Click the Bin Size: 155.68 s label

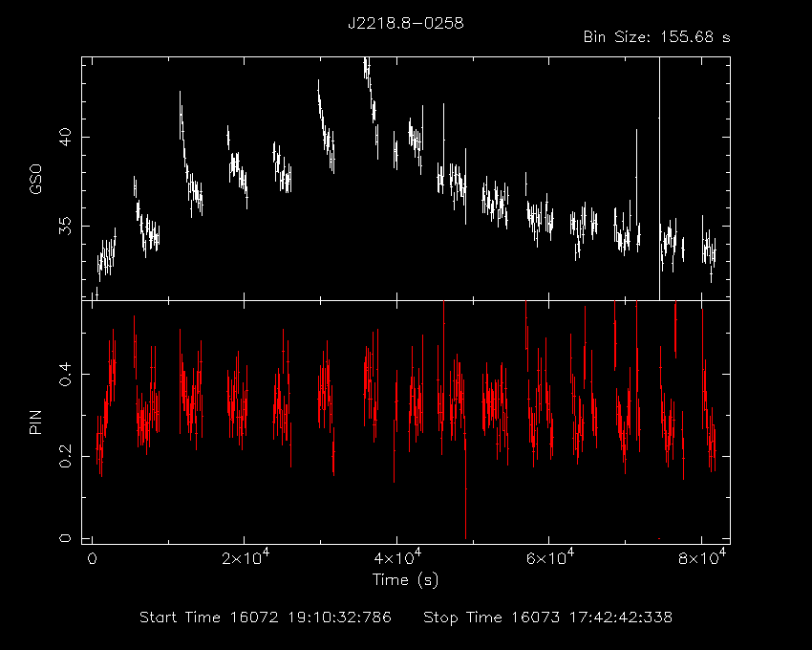coord(656,37)
